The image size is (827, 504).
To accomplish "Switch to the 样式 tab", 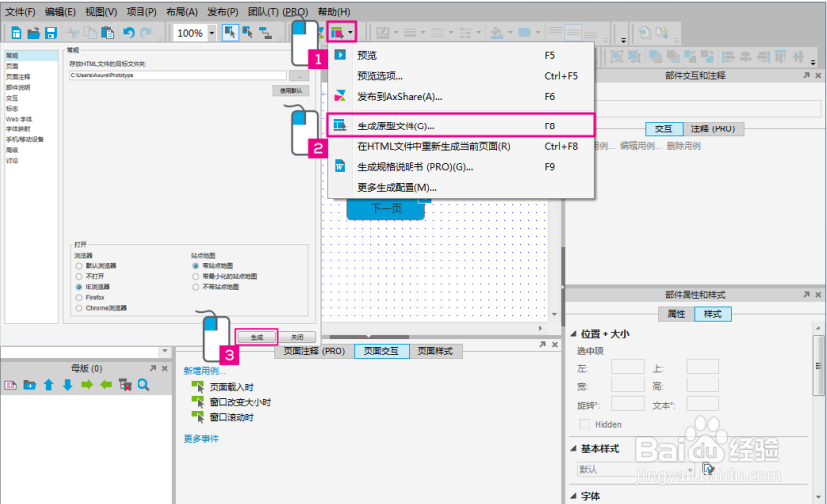I will pyautogui.click(x=712, y=314).
